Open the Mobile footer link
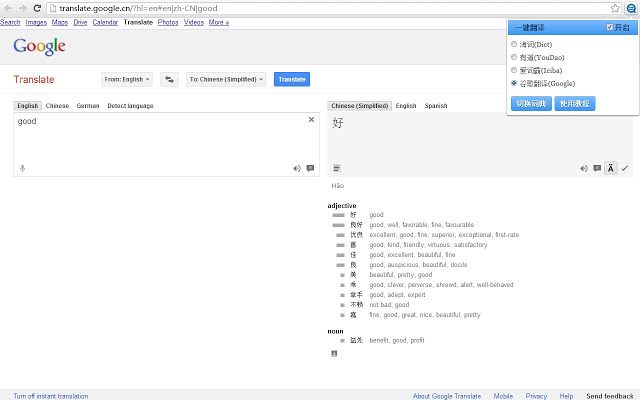Image resolution: width=640 pixels, height=400 pixels. click(503, 396)
